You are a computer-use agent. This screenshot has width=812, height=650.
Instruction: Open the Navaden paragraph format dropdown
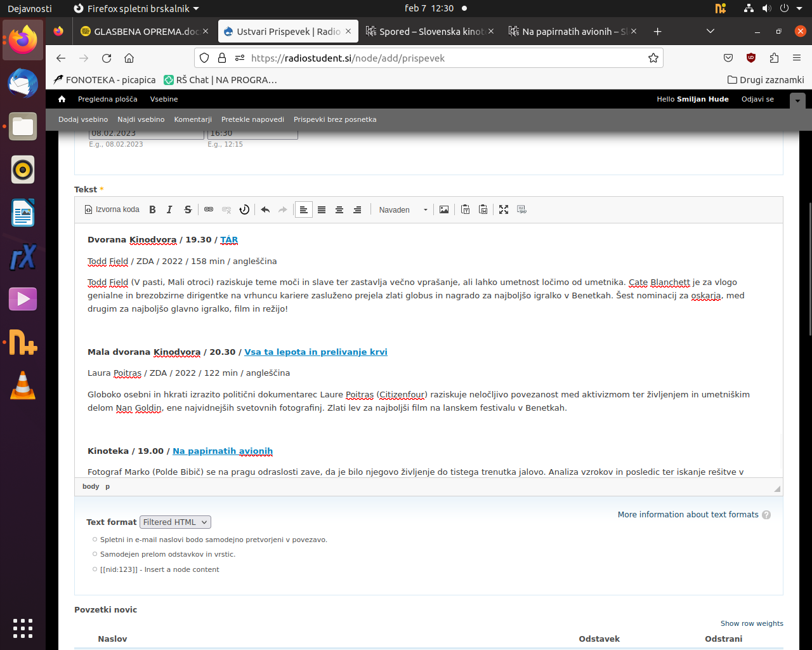click(x=403, y=209)
